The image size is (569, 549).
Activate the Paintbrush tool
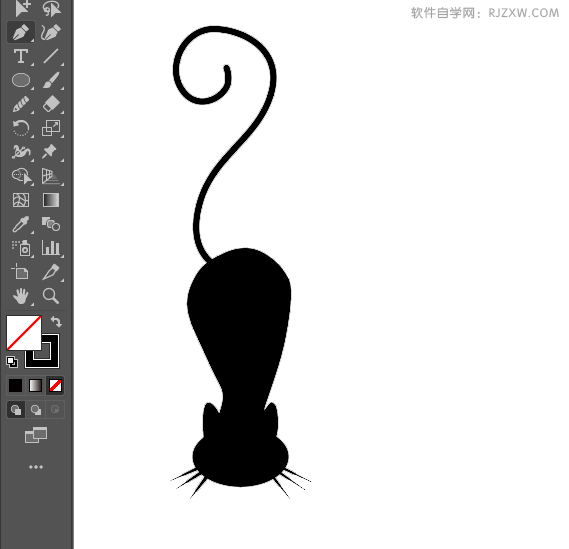[51, 80]
